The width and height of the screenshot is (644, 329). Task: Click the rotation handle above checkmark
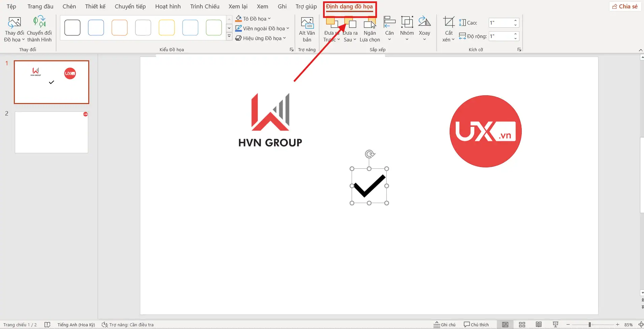(369, 154)
